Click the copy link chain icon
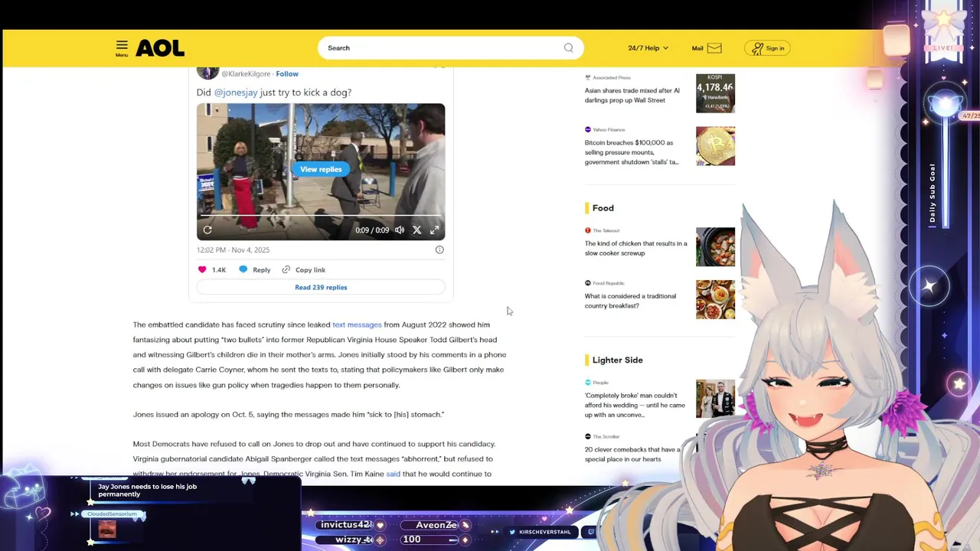Screen dimensions: 980x551 pos(286,269)
